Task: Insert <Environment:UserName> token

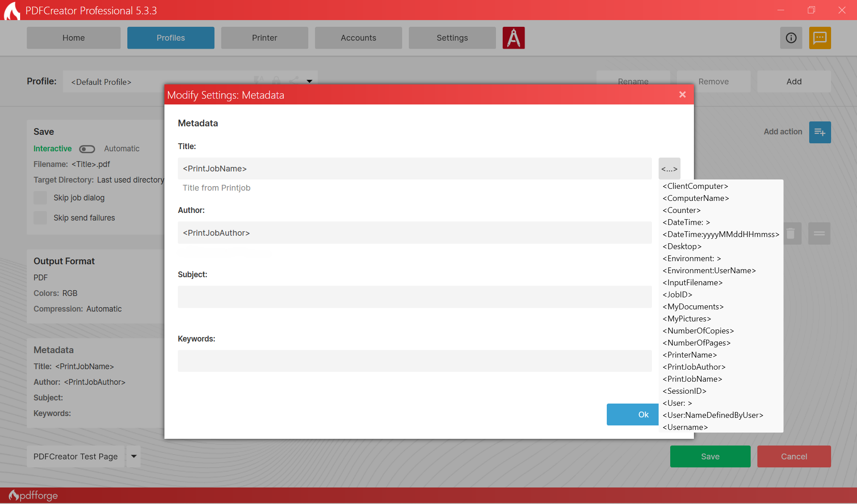Action: tap(709, 271)
